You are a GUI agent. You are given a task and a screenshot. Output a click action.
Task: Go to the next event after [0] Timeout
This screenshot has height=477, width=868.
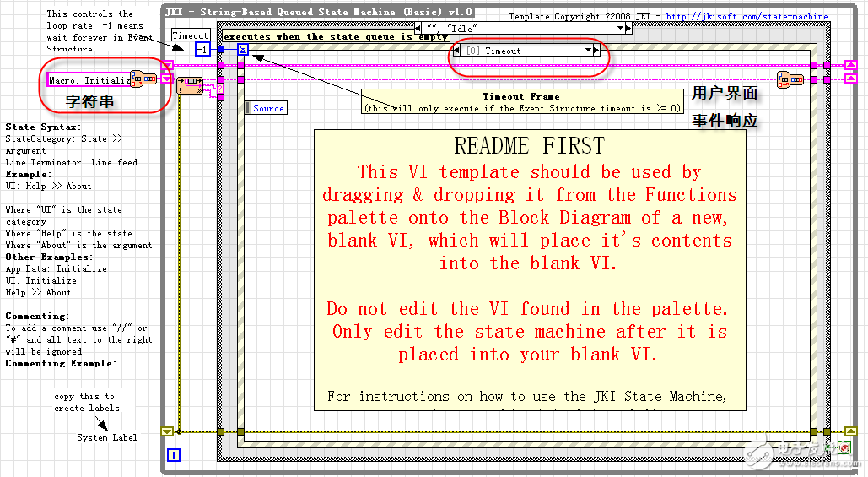click(x=596, y=51)
